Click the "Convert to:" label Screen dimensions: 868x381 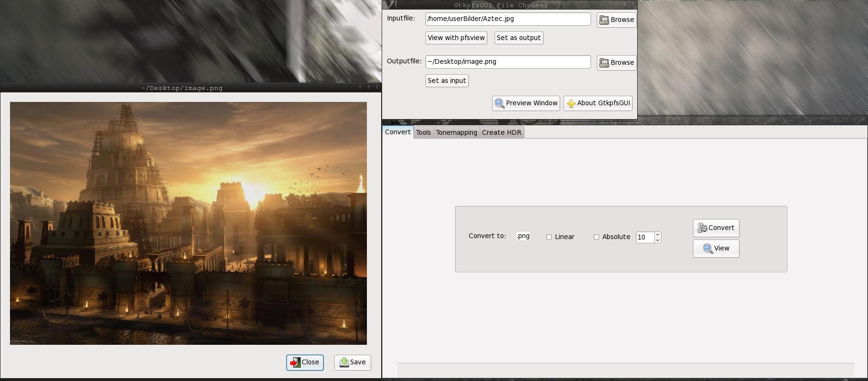487,236
